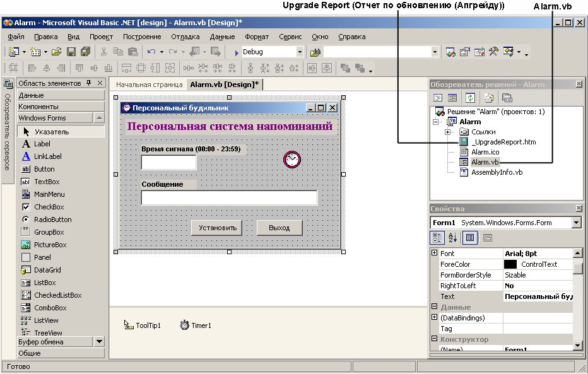Screen dimensions: 588x374
Task: Select AssemblyInfo.vb in Solution Explorer
Action: coord(497,172)
